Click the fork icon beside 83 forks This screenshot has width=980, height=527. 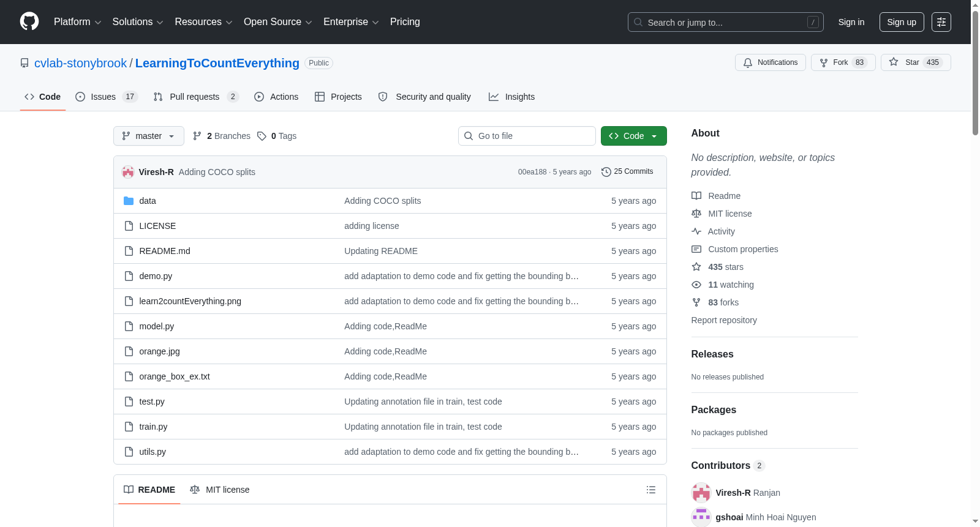(696, 302)
